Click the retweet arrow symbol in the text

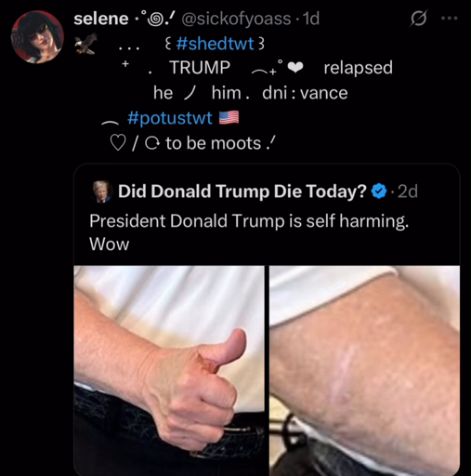click(x=152, y=143)
